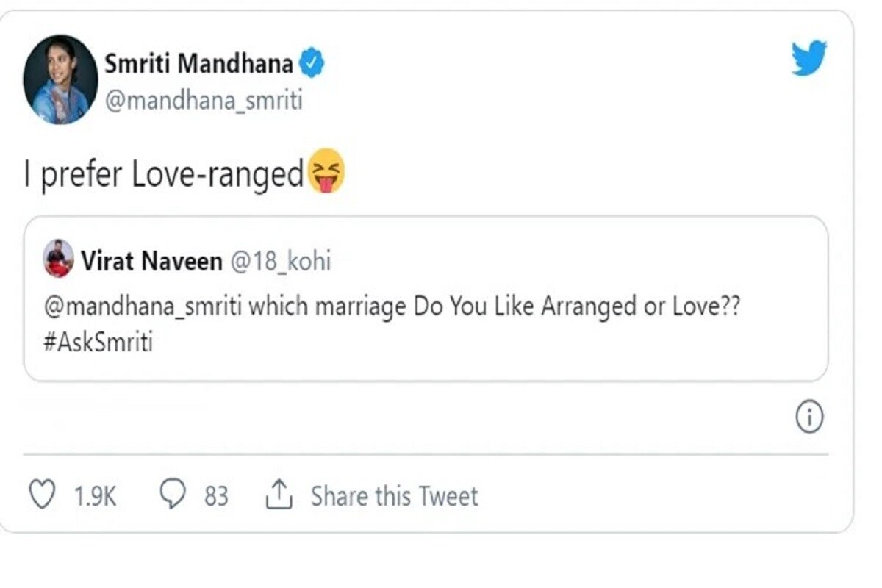Viewport: 882px width, 588px height.
Task: Open the Smriti Mandhana display name
Action: [198, 65]
